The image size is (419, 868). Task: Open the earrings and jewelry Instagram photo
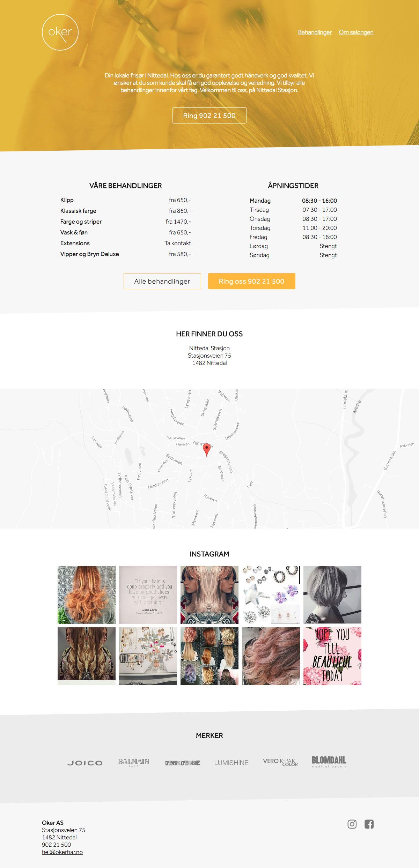[271, 595]
